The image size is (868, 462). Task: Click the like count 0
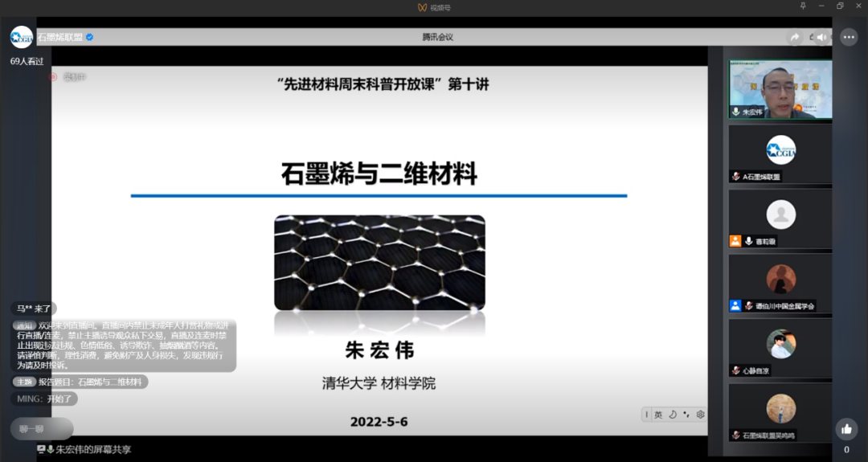pyautogui.click(x=846, y=450)
